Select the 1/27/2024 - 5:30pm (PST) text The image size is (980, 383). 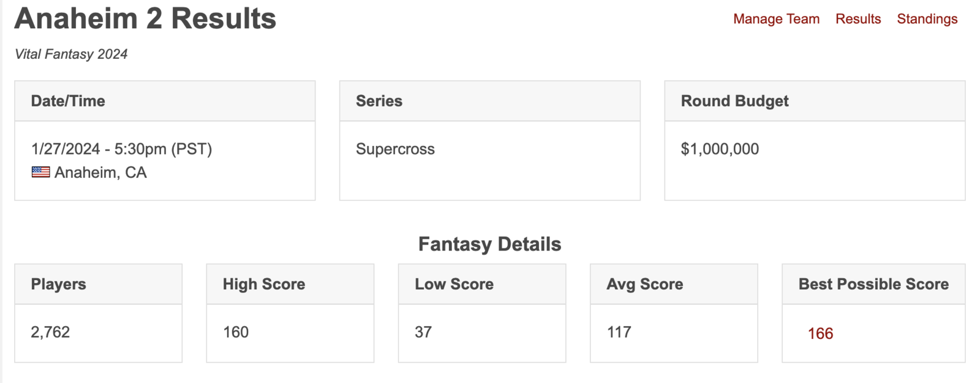tap(121, 149)
